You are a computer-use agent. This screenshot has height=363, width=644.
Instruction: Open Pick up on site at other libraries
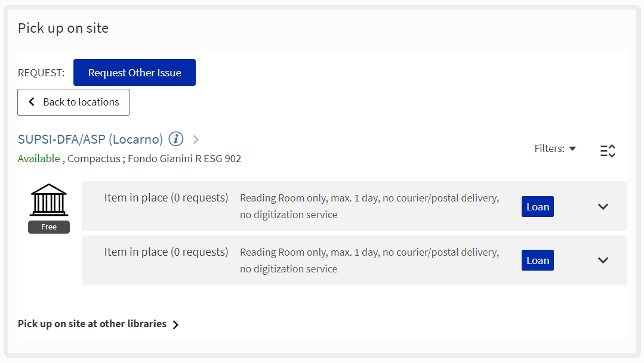(x=92, y=324)
